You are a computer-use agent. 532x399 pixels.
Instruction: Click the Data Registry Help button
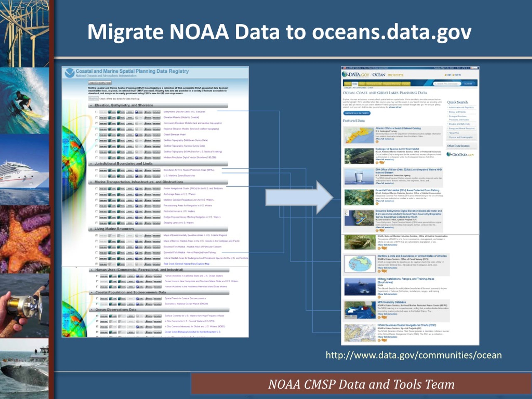[x=100, y=83]
